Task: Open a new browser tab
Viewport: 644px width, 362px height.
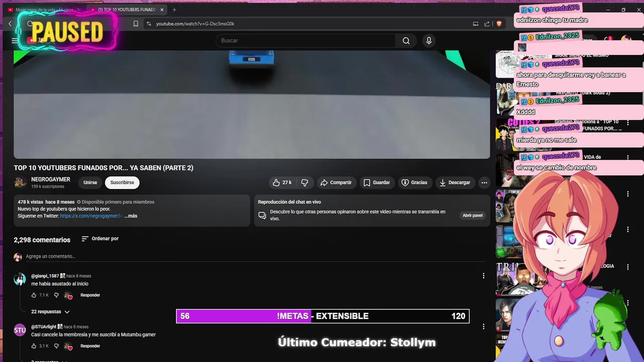Action: coord(175,10)
